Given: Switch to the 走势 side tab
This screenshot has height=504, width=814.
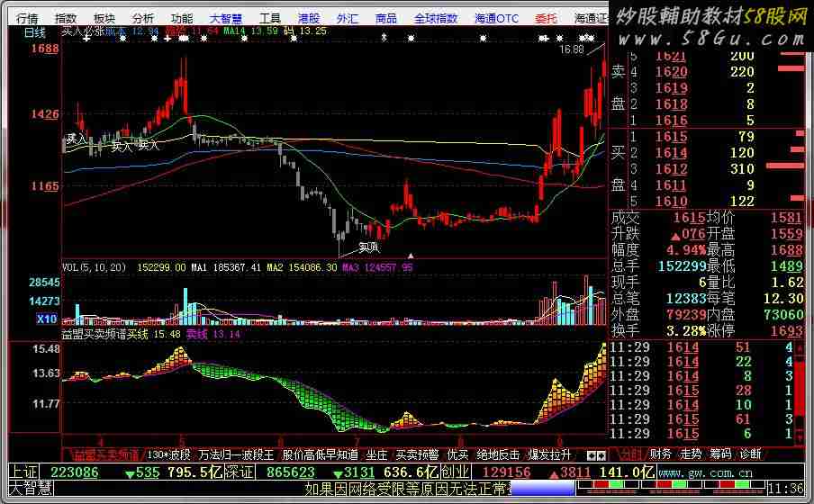Looking at the screenshot, I should click(691, 454).
